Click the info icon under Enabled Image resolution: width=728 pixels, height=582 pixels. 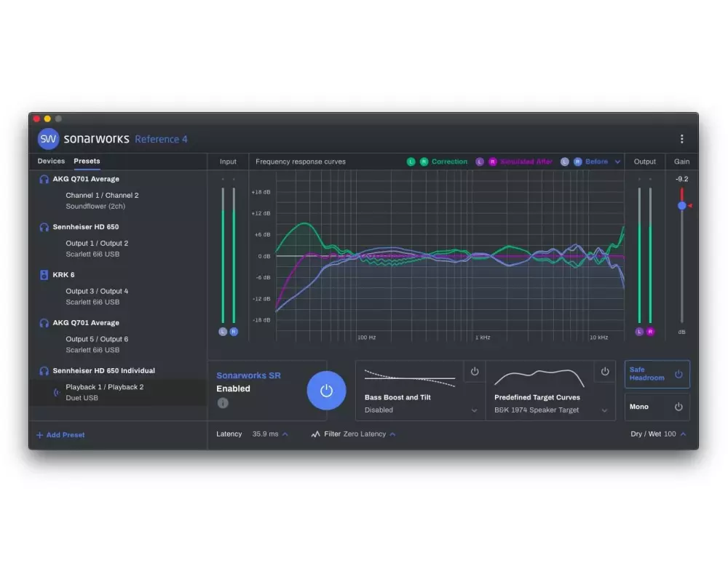point(223,403)
